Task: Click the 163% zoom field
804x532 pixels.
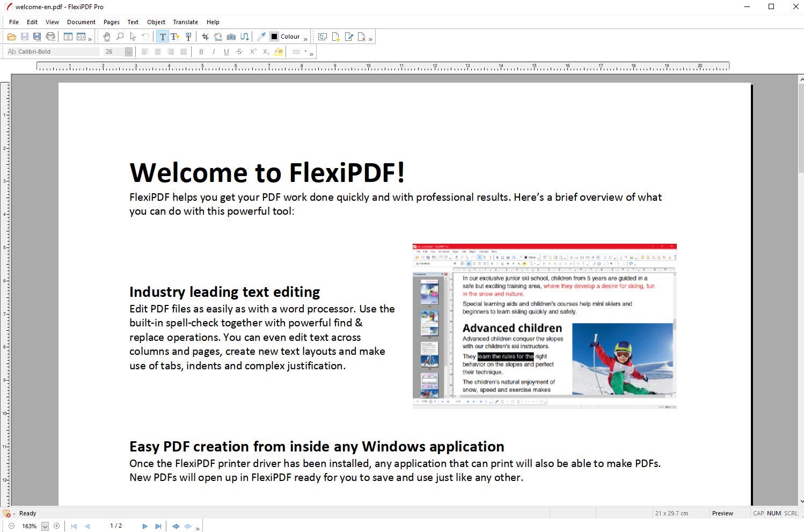Action: [x=30, y=526]
